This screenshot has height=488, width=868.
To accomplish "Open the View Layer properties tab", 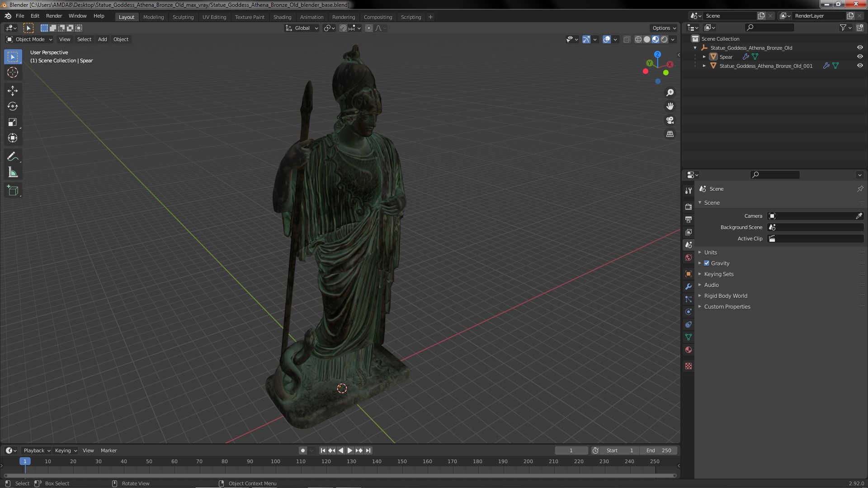I will [689, 232].
